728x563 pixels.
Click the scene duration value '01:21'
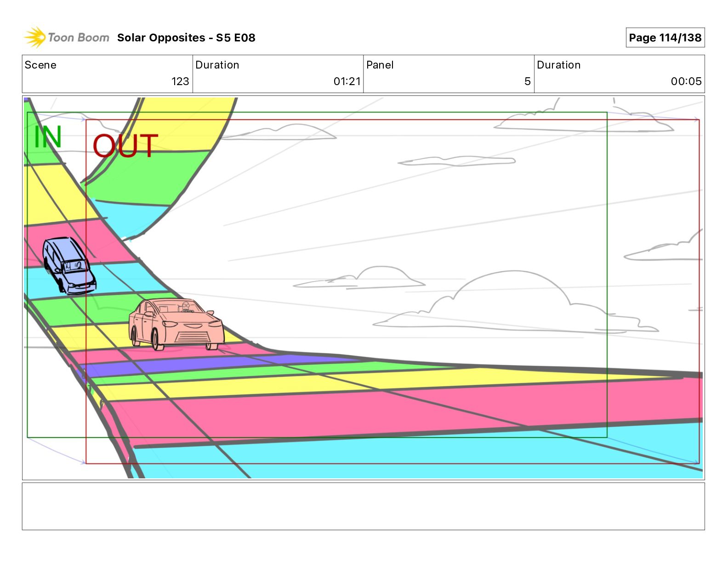[347, 81]
